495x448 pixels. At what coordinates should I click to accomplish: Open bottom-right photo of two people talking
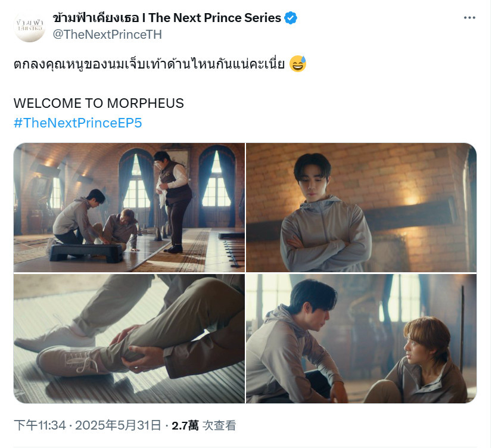tap(361, 338)
